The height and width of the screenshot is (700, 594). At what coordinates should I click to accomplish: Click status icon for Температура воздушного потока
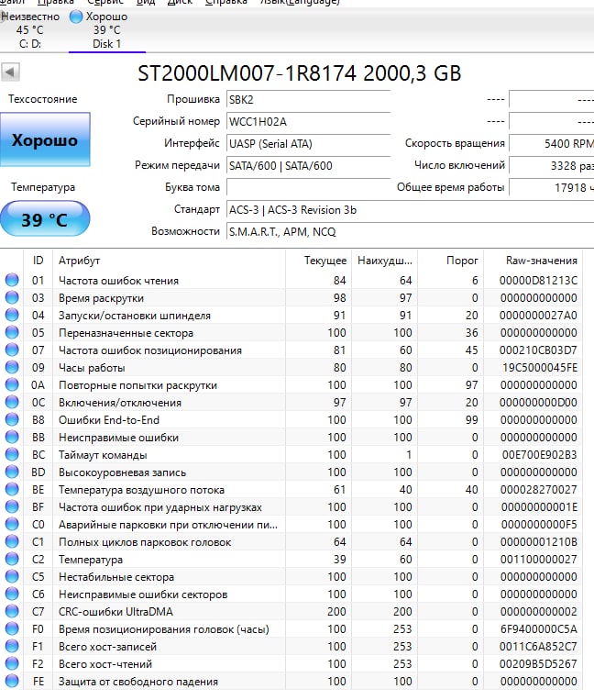[x=12, y=489]
